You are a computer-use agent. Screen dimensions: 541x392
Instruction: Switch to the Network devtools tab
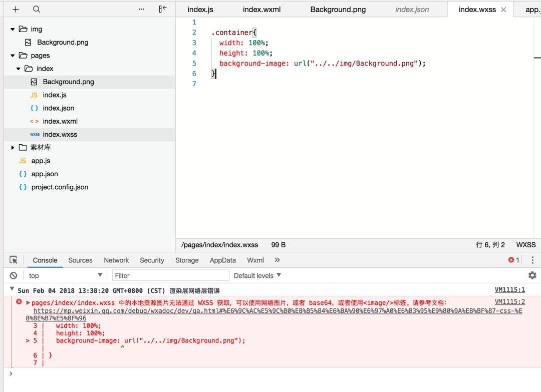[x=116, y=260]
